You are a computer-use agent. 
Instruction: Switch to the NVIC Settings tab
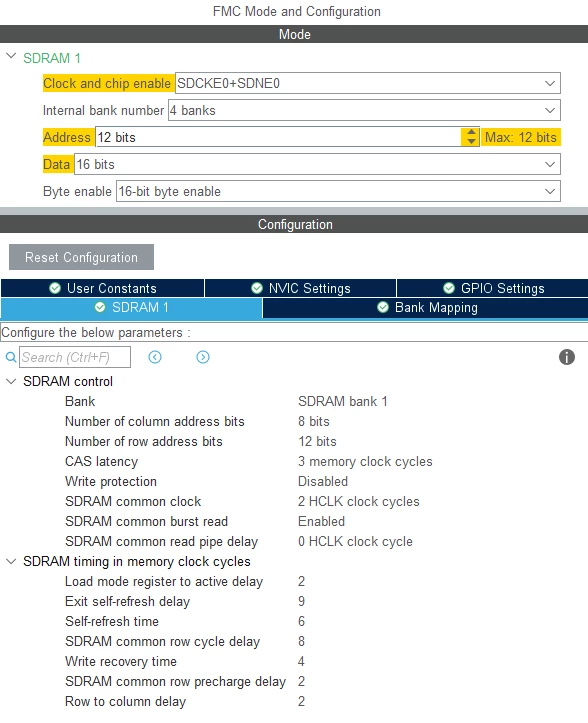click(x=300, y=288)
